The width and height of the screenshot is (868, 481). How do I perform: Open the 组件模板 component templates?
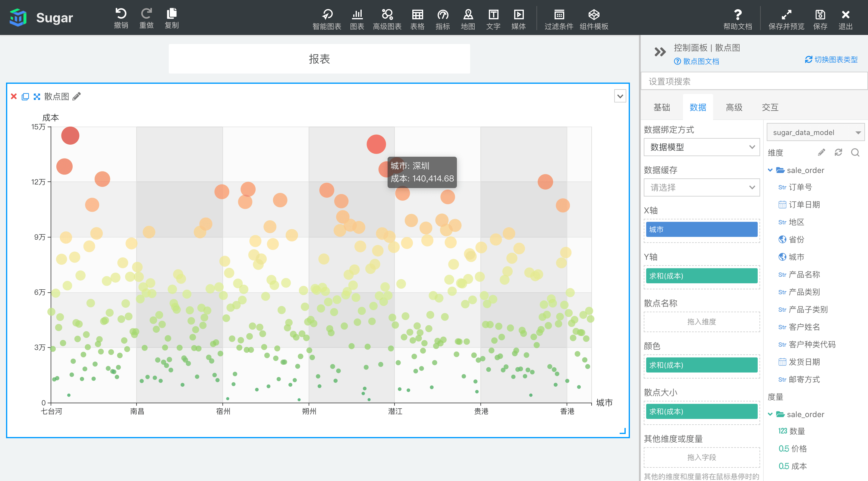tap(594, 19)
